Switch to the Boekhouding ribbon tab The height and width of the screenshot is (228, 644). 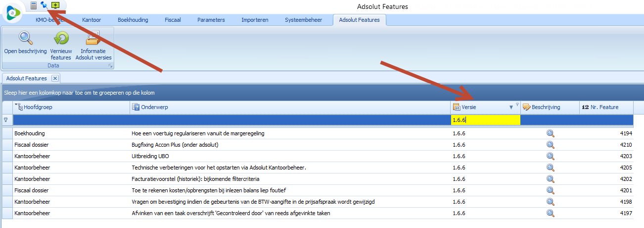(133, 20)
